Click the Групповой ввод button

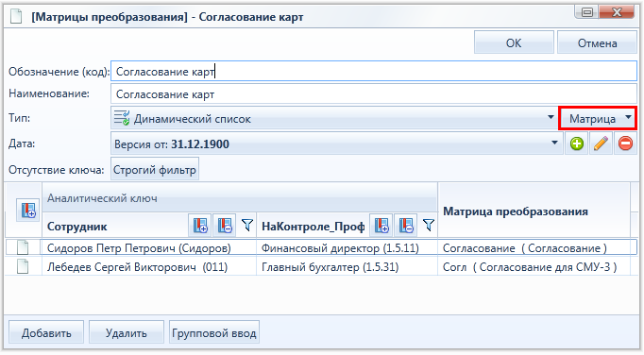tap(214, 332)
